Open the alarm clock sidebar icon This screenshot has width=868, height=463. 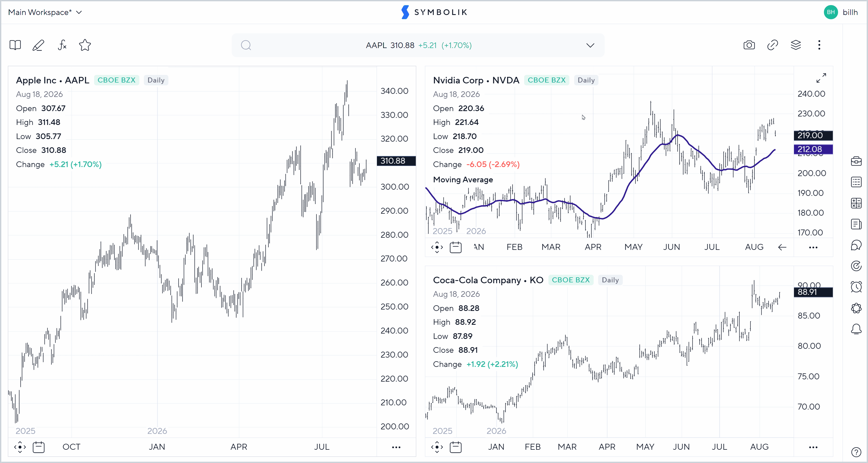click(x=856, y=287)
